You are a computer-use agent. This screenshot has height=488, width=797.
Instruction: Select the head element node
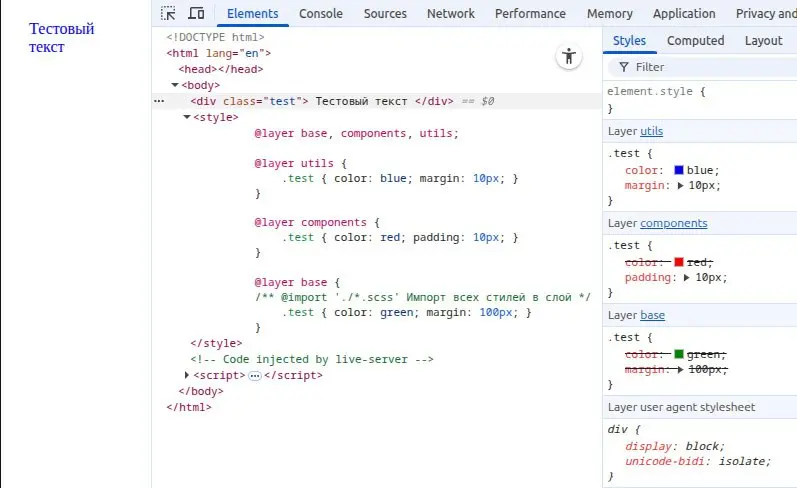pyautogui.click(x=221, y=69)
